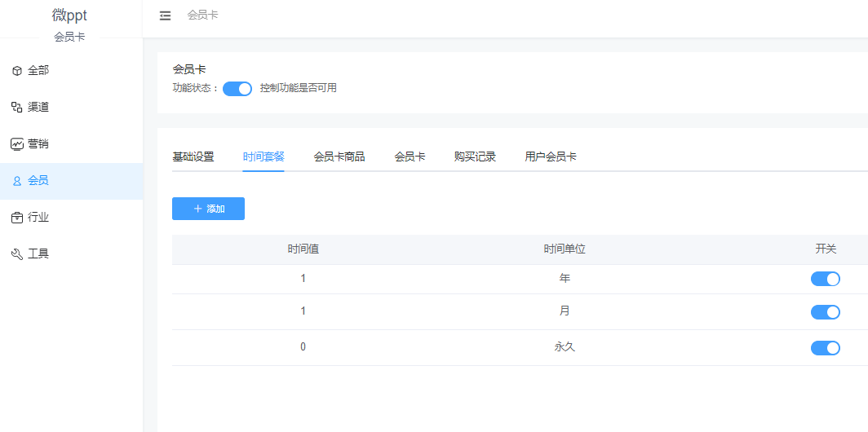Open the 会员卡商品 tab

tap(339, 156)
